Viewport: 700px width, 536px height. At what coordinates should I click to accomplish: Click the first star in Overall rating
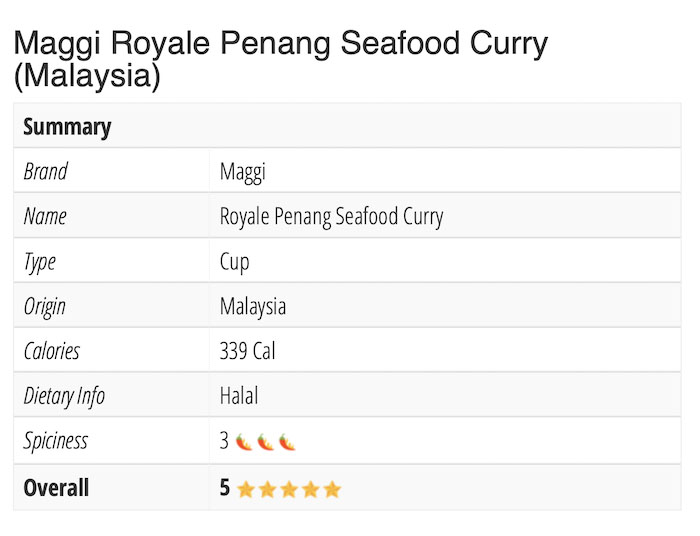[245, 489]
